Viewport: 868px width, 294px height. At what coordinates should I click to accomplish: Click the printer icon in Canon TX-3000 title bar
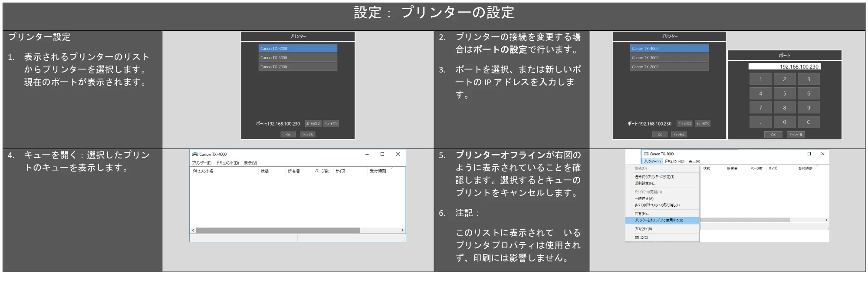[x=646, y=154]
